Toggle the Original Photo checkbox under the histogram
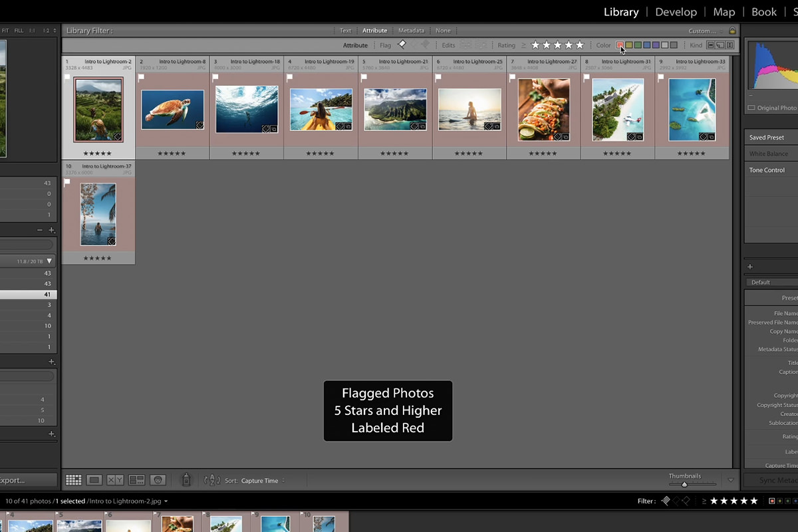 coord(753,107)
